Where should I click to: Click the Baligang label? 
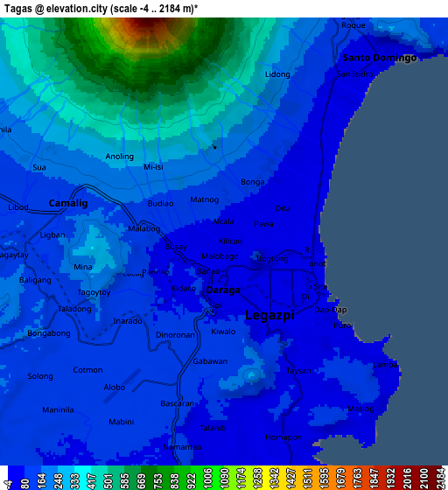point(35,280)
